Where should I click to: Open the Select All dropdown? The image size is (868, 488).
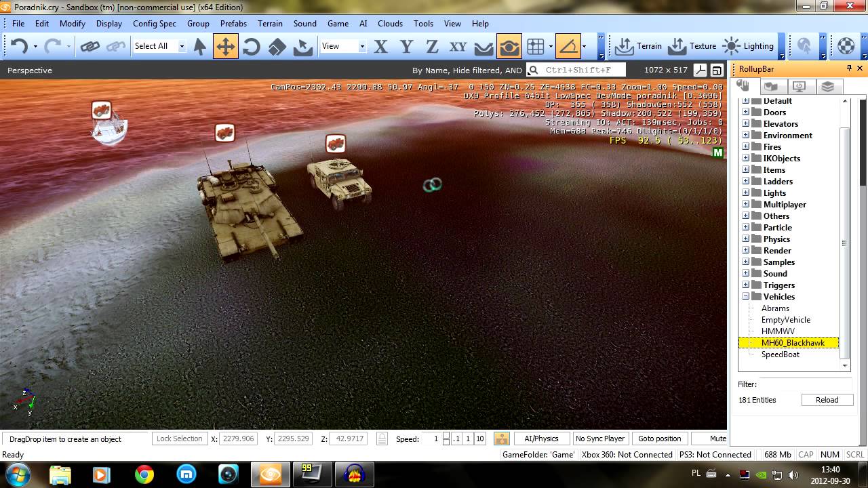tap(182, 46)
